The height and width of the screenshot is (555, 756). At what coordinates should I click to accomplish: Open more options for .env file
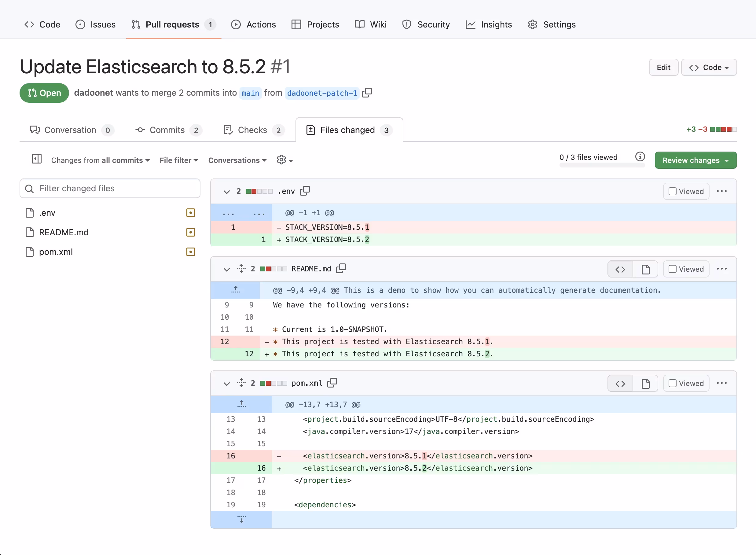721,191
